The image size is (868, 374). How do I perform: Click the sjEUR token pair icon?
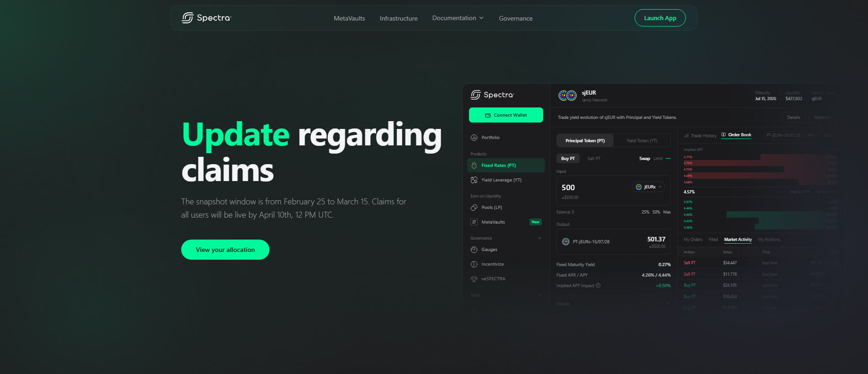click(567, 96)
